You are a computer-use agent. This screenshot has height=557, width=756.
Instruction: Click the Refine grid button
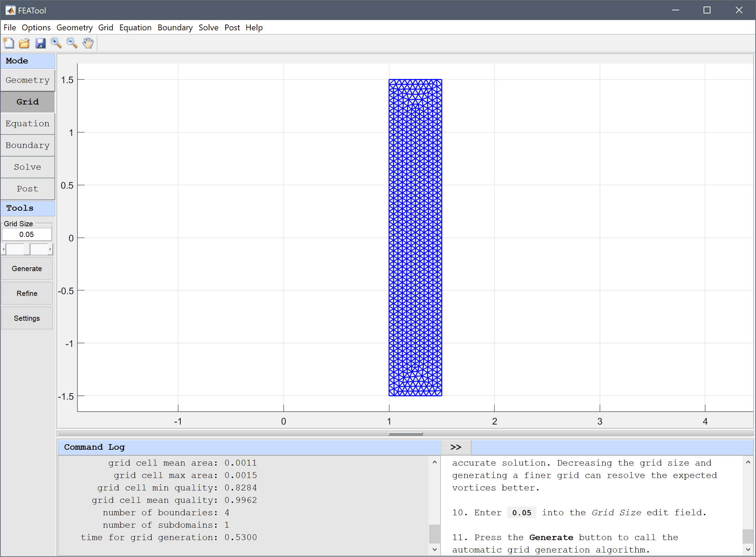(x=27, y=294)
